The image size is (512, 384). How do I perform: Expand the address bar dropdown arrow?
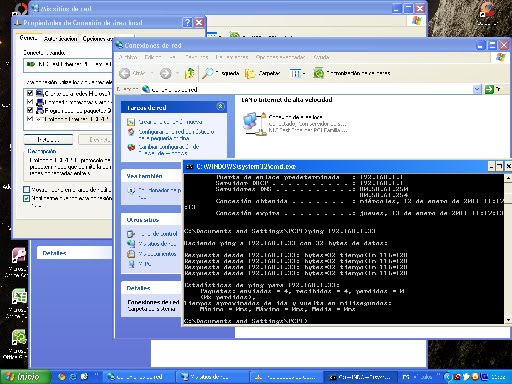477,89
